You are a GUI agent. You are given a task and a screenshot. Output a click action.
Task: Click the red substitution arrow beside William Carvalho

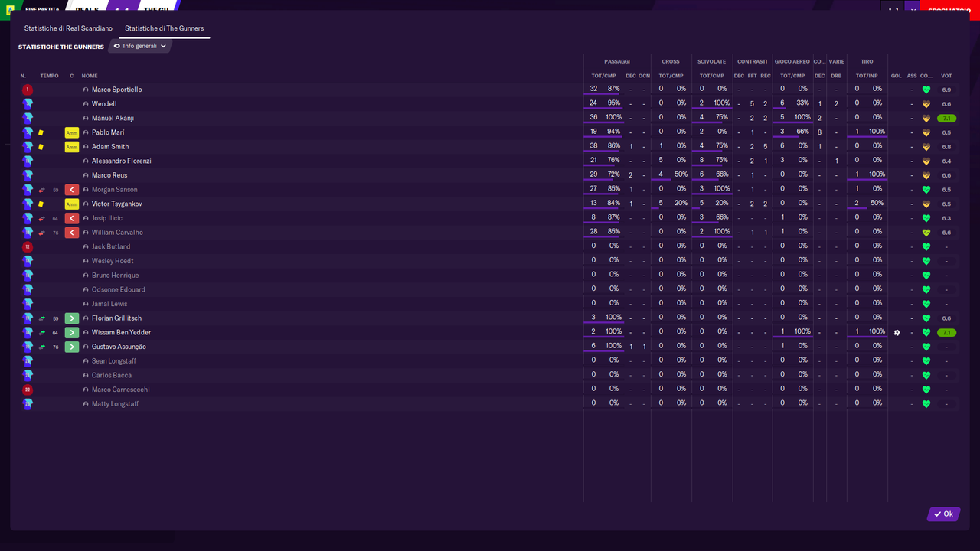[73, 232]
